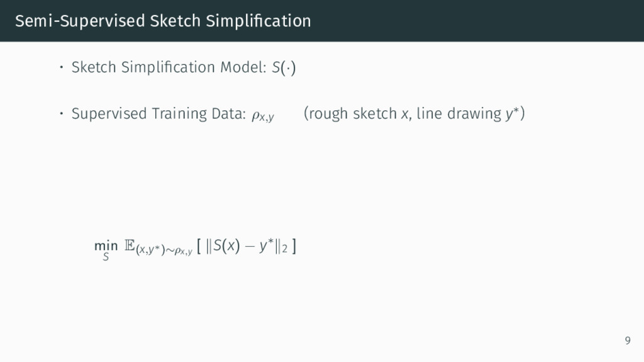The height and width of the screenshot is (362, 644).
Task: Click the (x,y*)∼ρx,y expectation subscript
Action: (x=164, y=250)
